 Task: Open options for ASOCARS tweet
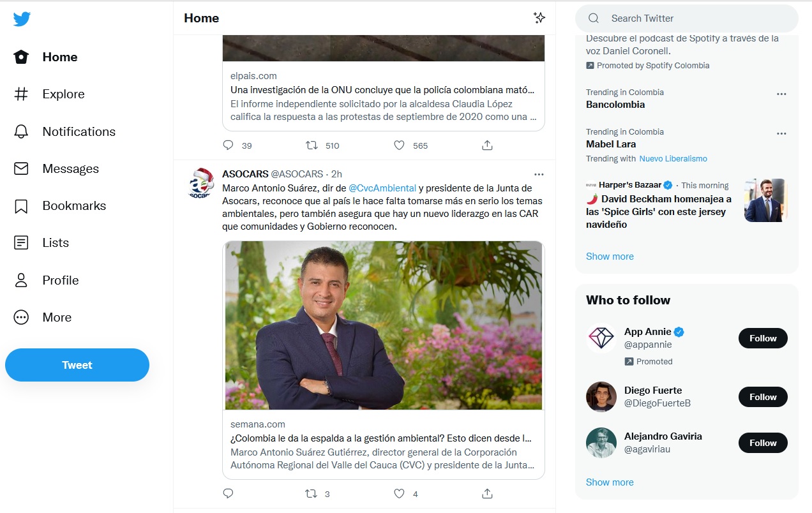coord(539,174)
